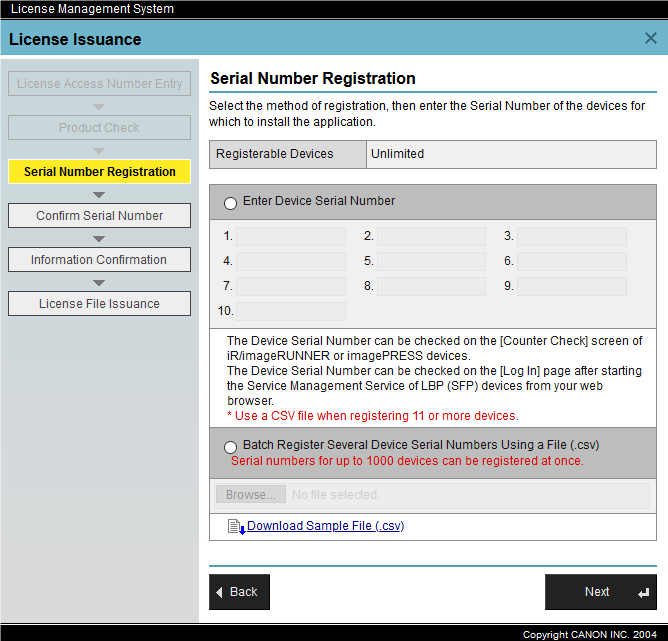Viewport: 668px width, 641px height.
Task: Focus serial number input field 9
Action: coord(571,287)
